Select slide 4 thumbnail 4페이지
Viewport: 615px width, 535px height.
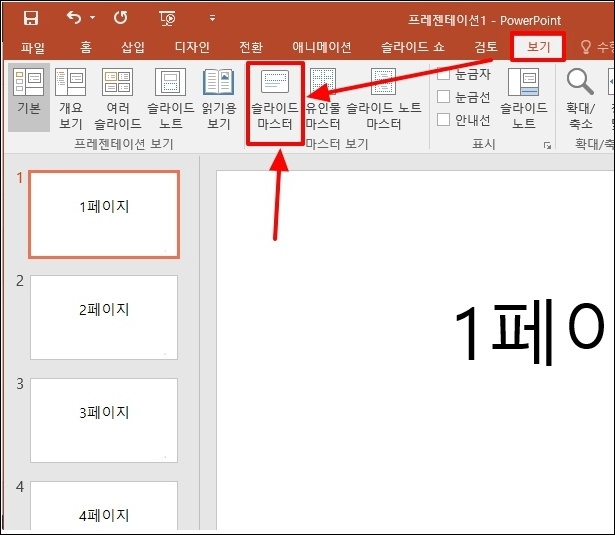pos(104,505)
